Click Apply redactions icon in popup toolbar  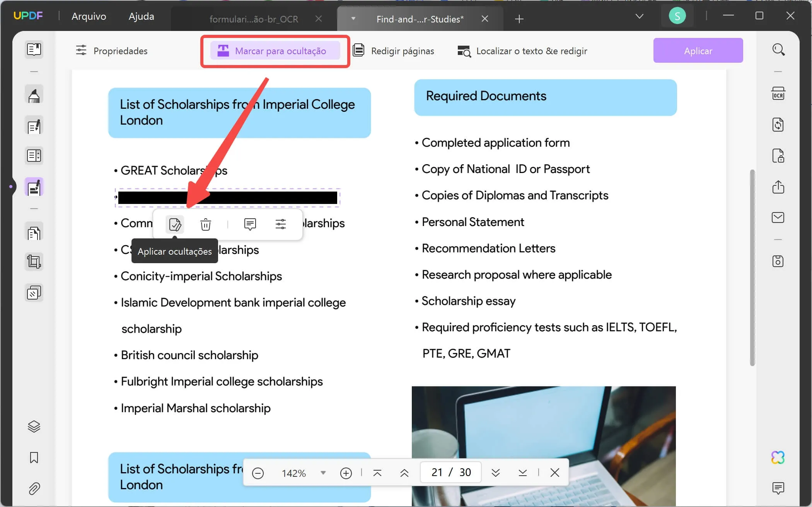(175, 224)
